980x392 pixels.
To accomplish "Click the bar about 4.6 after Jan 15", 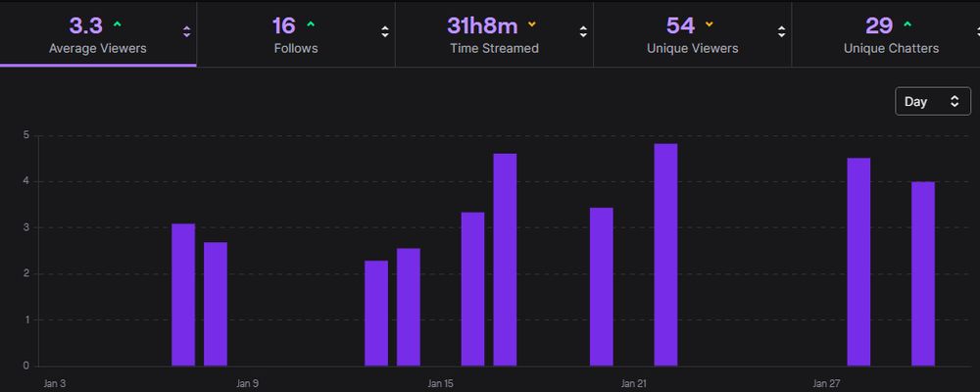I will 505,260.
